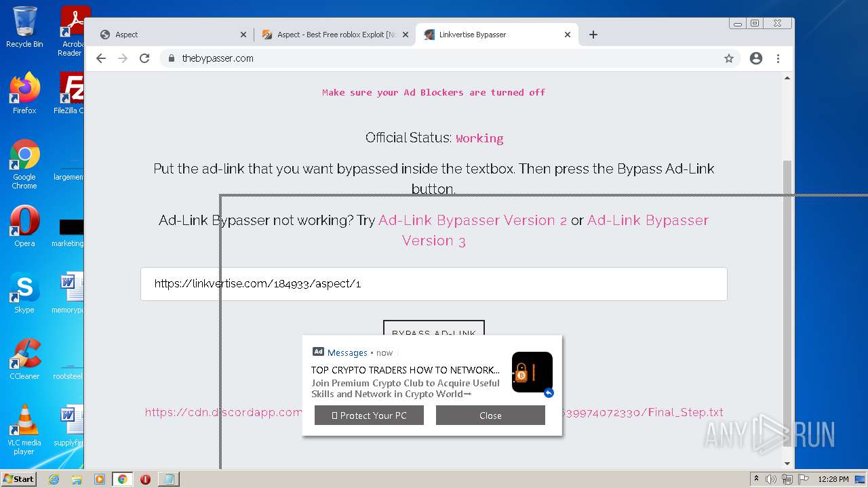The width and height of the screenshot is (868, 488).
Task: Switch to the first Aspect tab
Action: coord(173,35)
